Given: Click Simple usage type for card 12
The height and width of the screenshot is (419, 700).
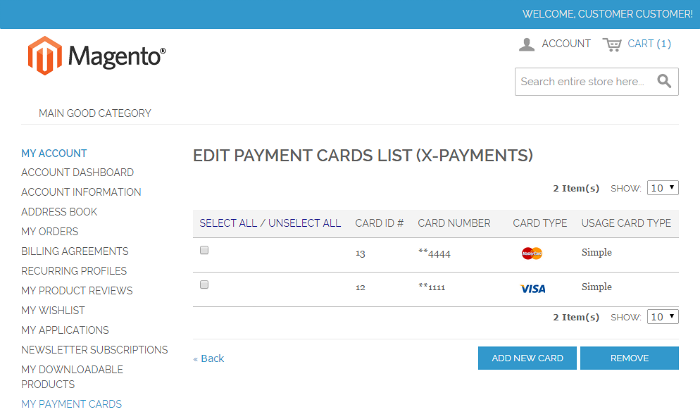Looking at the screenshot, I should (x=596, y=287).
